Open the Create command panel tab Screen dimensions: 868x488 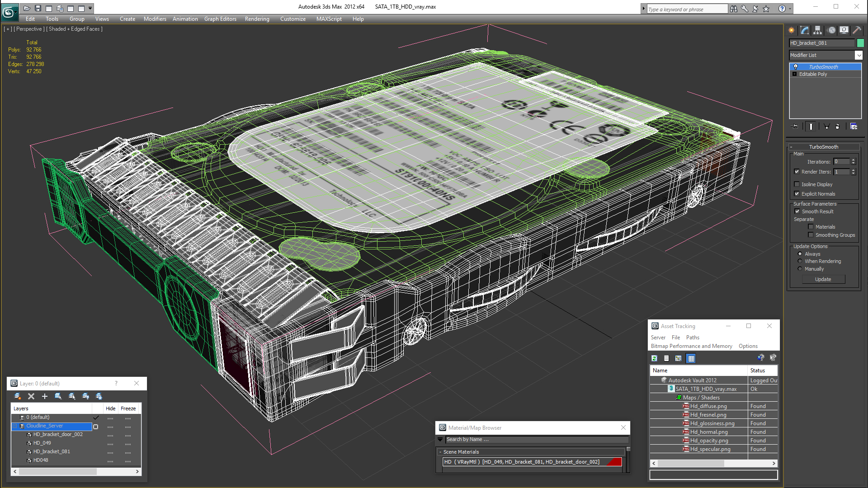pos(792,30)
